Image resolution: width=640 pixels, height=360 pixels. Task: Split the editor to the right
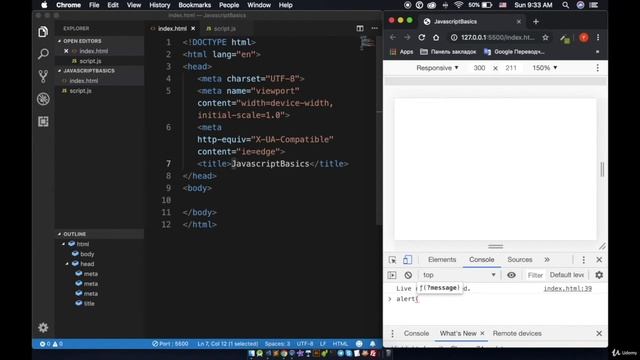click(360, 28)
